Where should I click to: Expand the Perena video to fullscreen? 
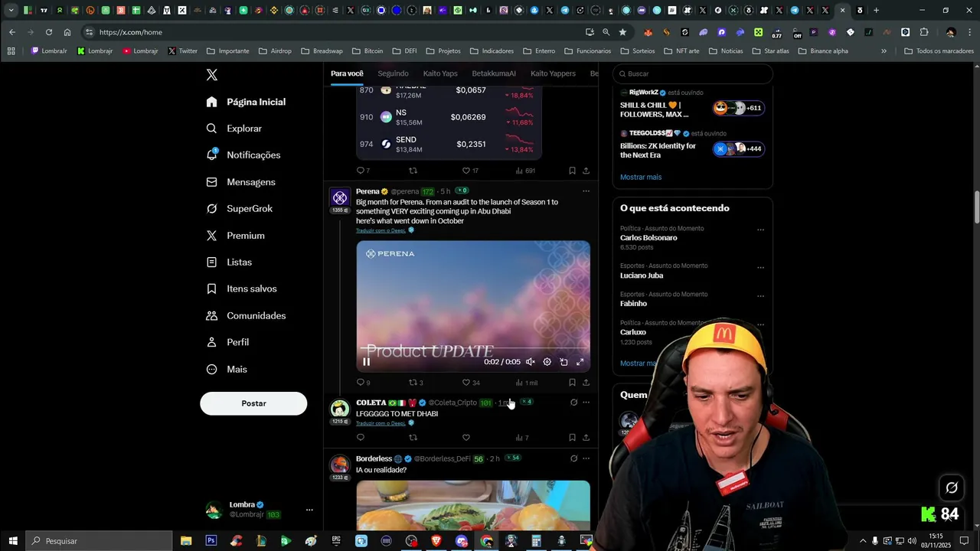coord(580,362)
